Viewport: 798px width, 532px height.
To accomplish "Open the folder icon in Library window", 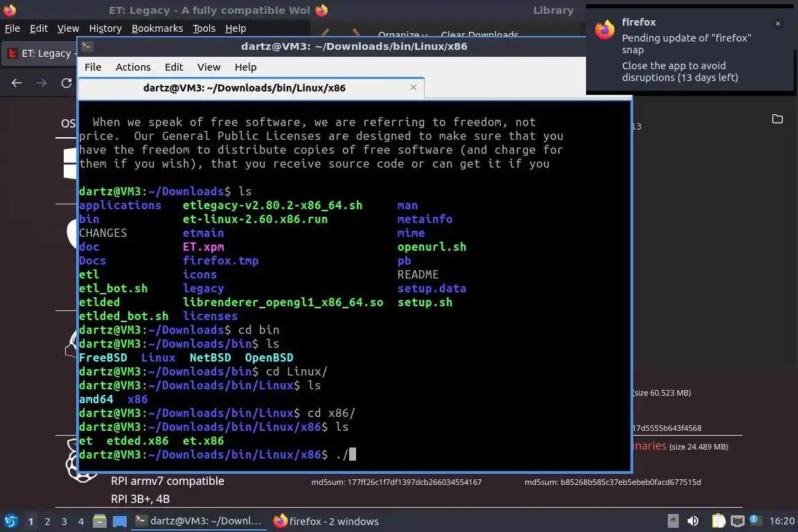I will 777,118.
